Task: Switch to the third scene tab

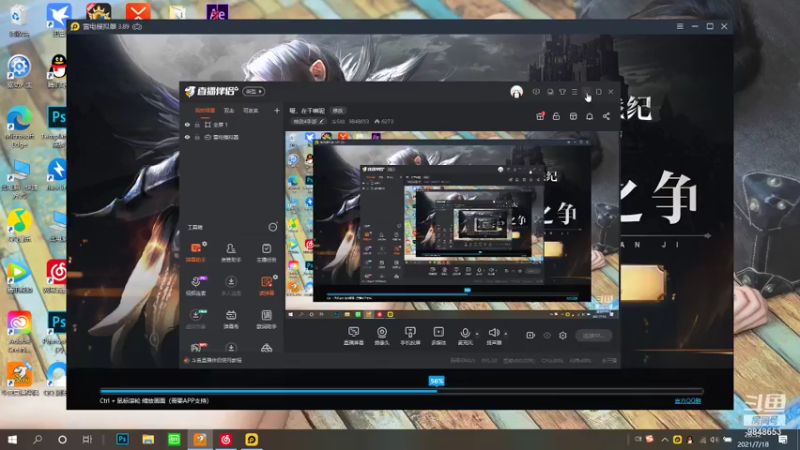Action: pos(251,111)
